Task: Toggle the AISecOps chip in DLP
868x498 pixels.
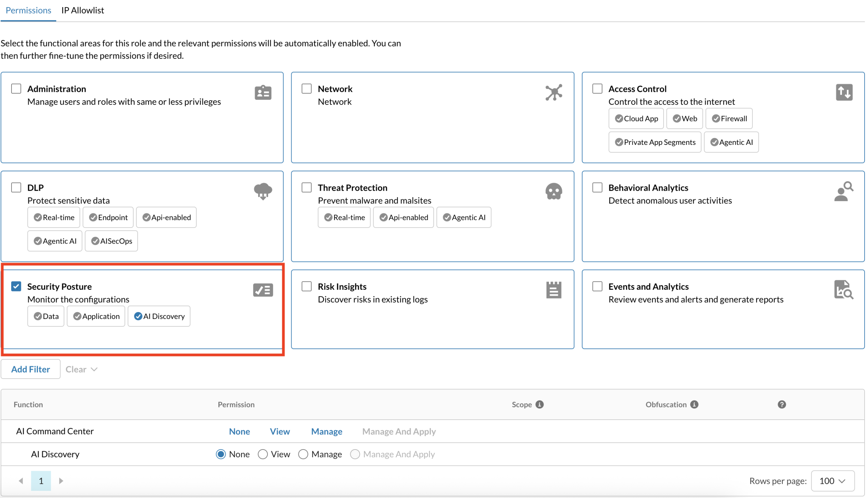Action: [x=112, y=241]
